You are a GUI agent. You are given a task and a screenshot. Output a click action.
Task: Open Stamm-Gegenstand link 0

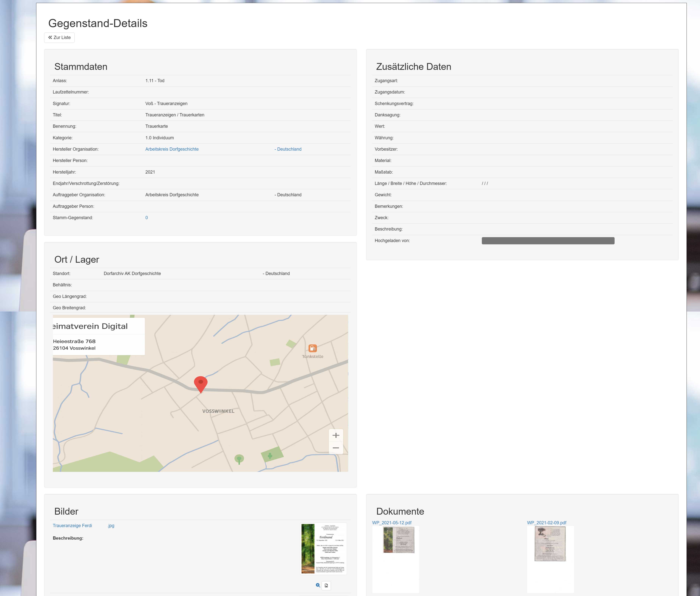click(x=147, y=218)
